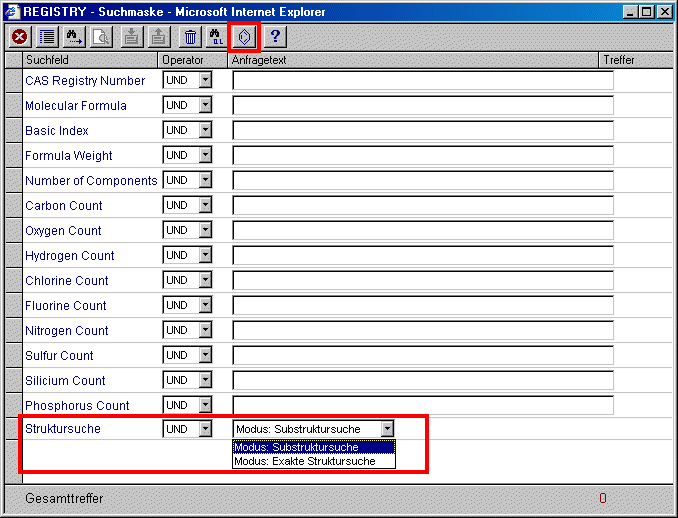Image resolution: width=678 pixels, height=518 pixels.
Task: Open the structure editor hexagon icon
Action: pyautogui.click(x=245, y=37)
